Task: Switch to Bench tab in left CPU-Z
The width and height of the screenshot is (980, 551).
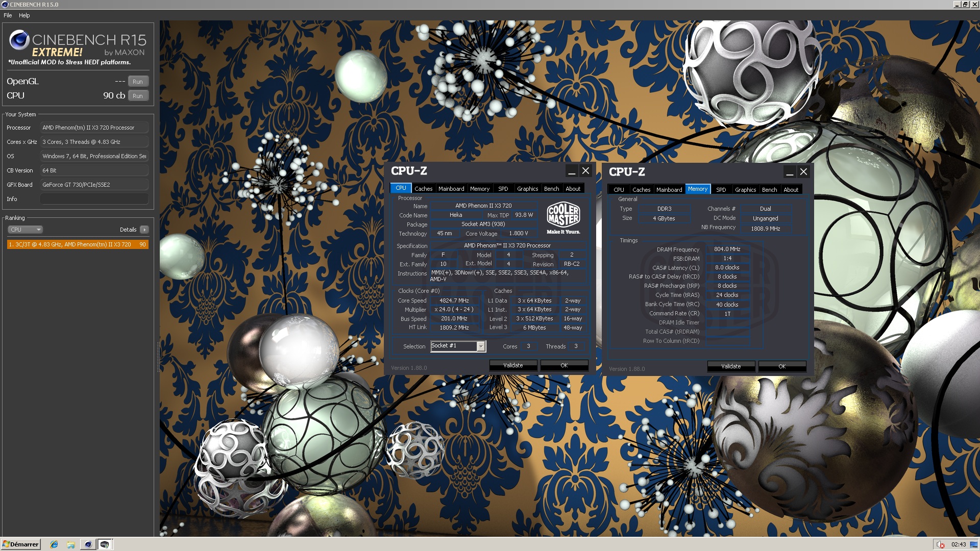Action: (552, 189)
